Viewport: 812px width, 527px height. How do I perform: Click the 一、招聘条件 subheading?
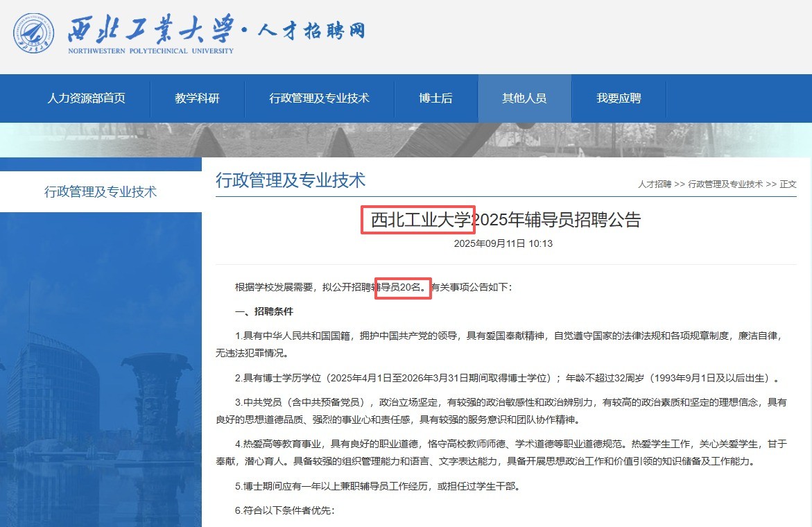264,311
